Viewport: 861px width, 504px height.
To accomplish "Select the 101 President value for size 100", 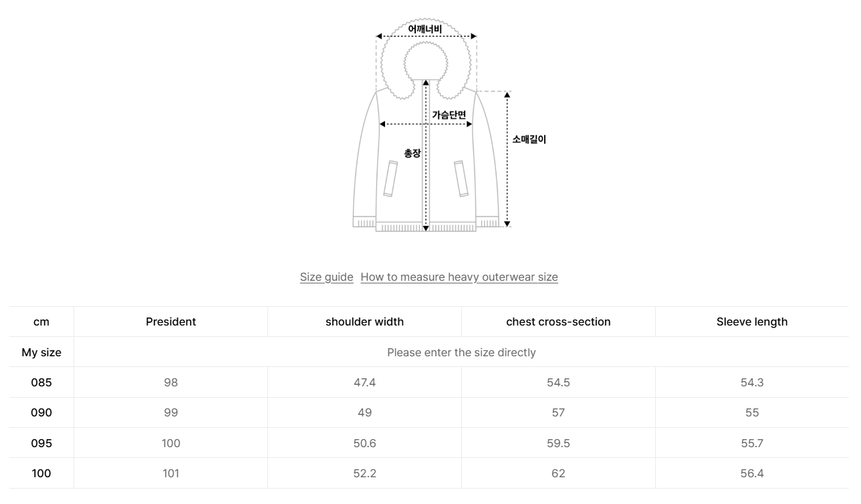I will coord(170,473).
